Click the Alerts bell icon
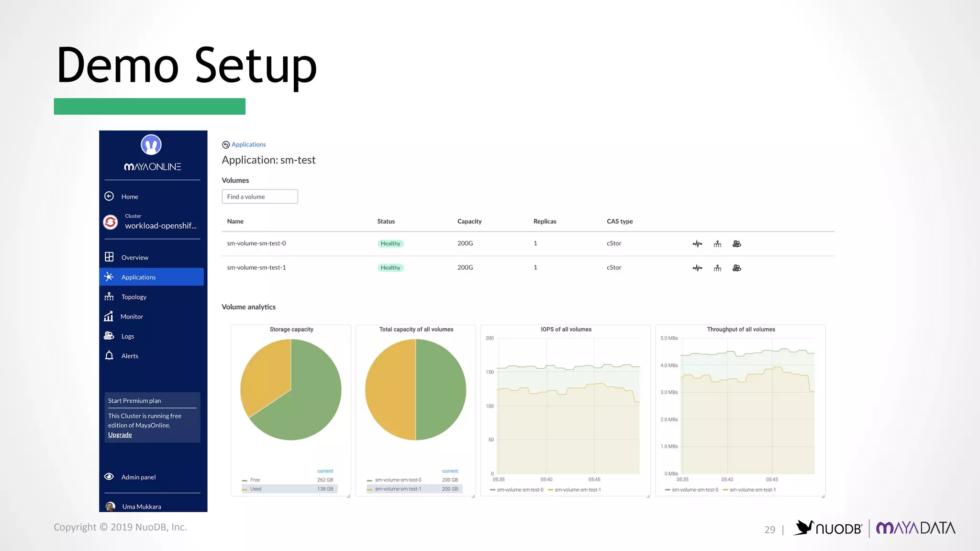Screen dimensions: 980x551 (109, 355)
